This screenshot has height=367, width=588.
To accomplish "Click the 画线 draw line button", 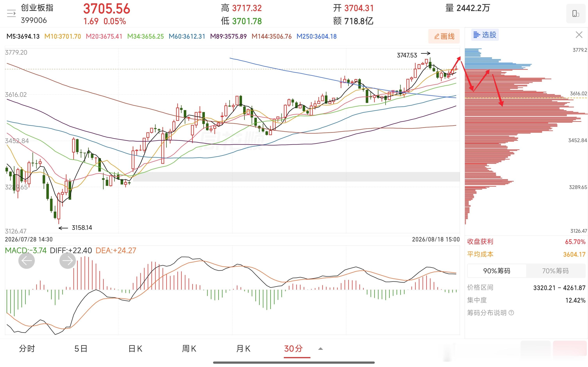I will click(x=444, y=36).
